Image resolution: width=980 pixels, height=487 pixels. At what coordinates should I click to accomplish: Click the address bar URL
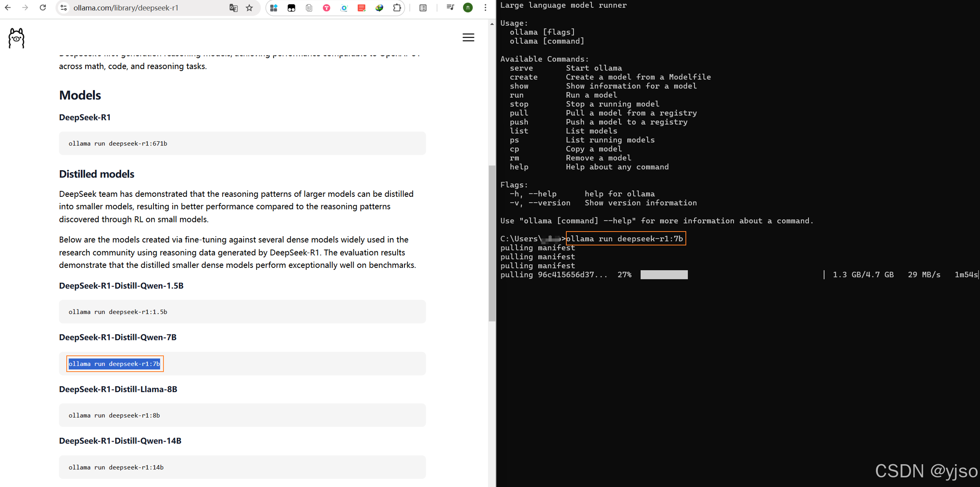coord(126,8)
